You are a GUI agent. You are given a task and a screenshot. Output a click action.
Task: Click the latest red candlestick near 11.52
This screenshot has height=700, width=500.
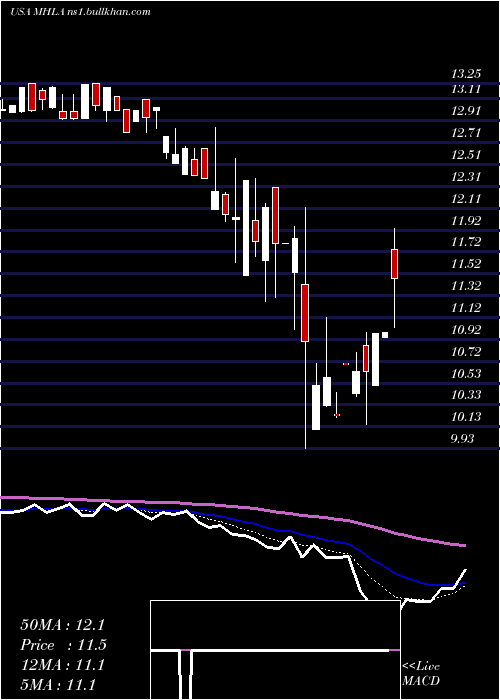pyautogui.click(x=395, y=264)
